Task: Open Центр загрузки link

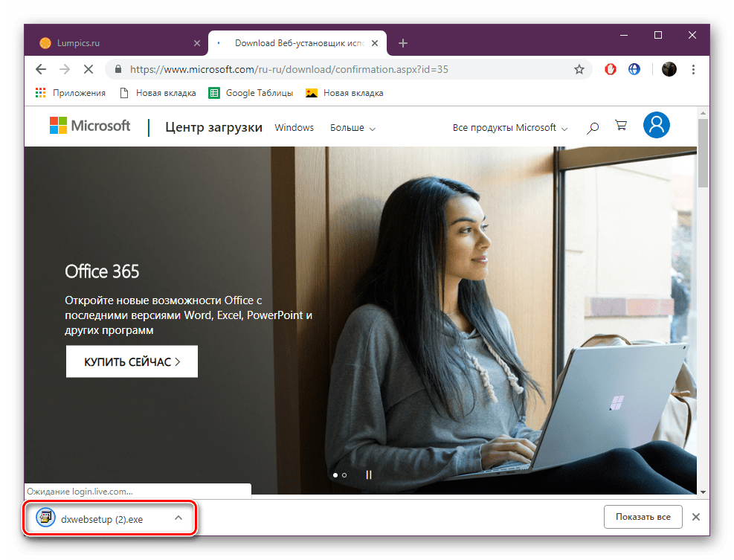Action: 213,127
